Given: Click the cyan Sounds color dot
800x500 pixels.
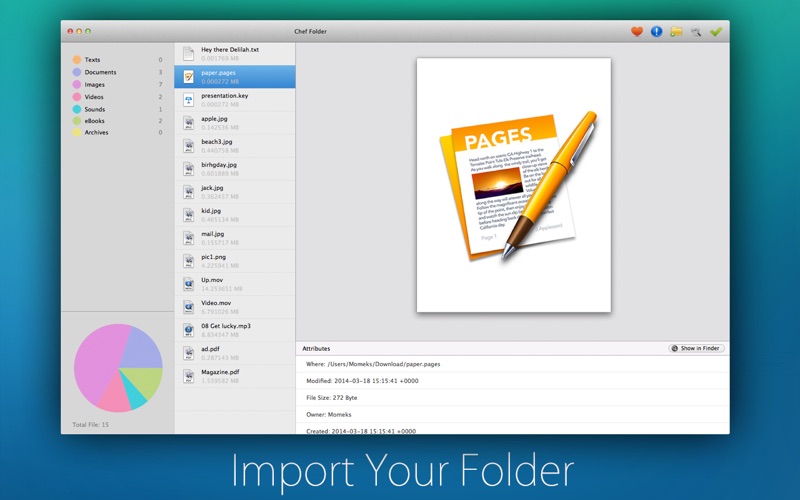Looking at the screenshot, I should pos(77,109).
